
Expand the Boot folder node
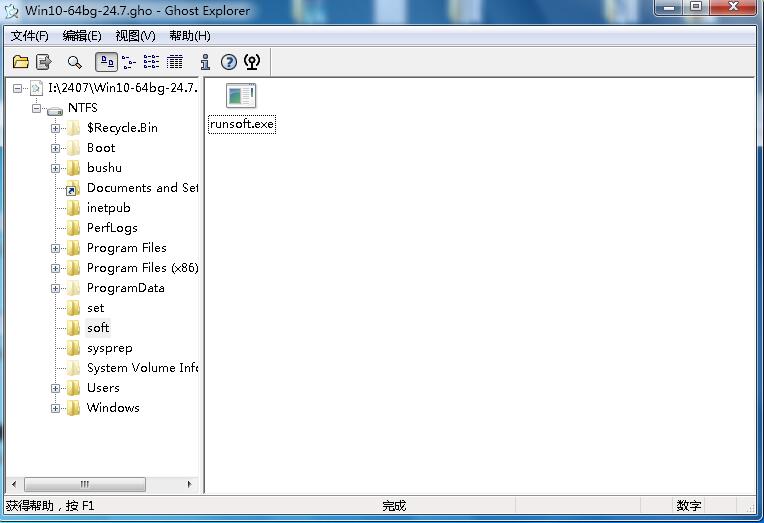pos(55,148)
